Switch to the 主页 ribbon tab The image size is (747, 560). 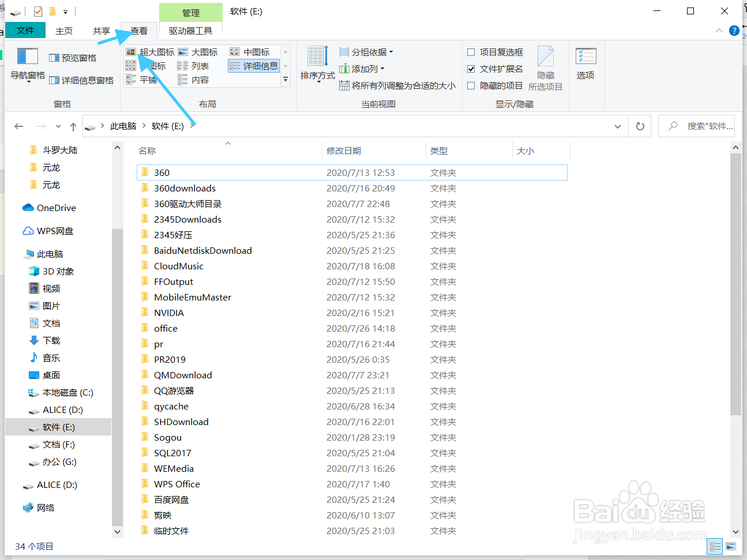[63, 31]
